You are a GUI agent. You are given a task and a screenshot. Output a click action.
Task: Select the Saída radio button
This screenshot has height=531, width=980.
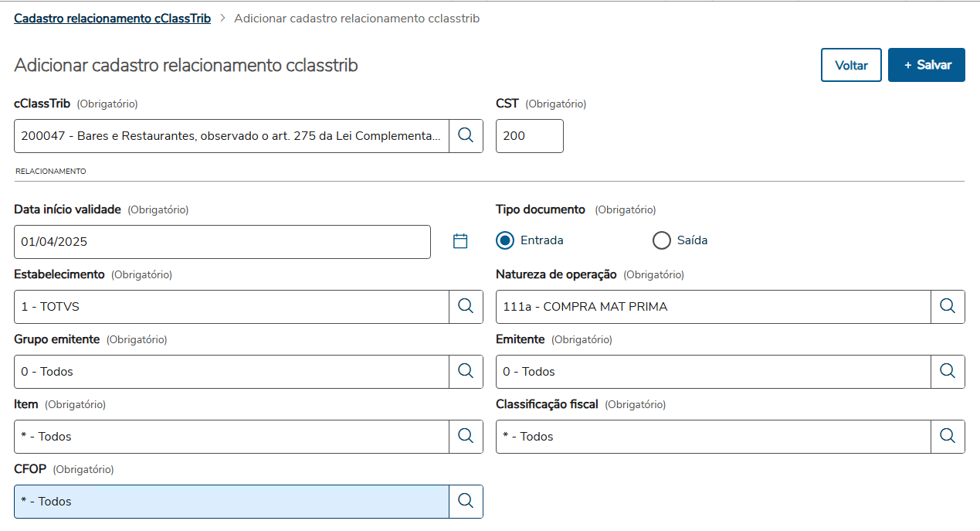click(x=662, y=240)
